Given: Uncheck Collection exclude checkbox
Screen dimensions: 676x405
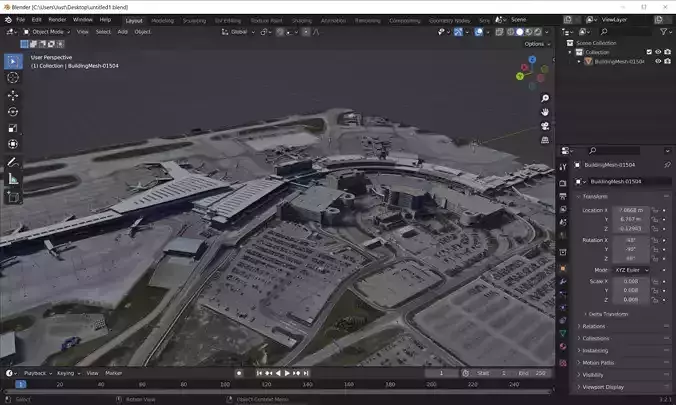Looking at the screenshot, I should [x=649, y=52].
